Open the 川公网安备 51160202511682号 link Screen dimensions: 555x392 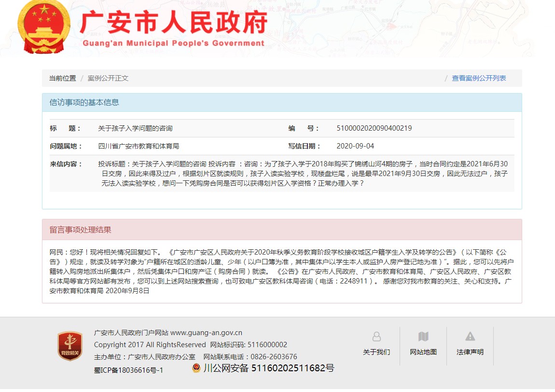pos(268,368)
